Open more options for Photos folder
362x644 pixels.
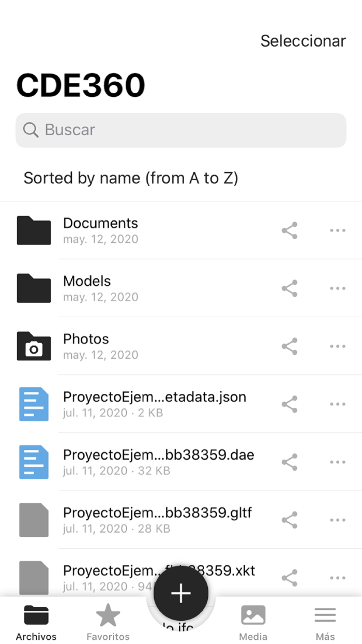coord(338,346)
